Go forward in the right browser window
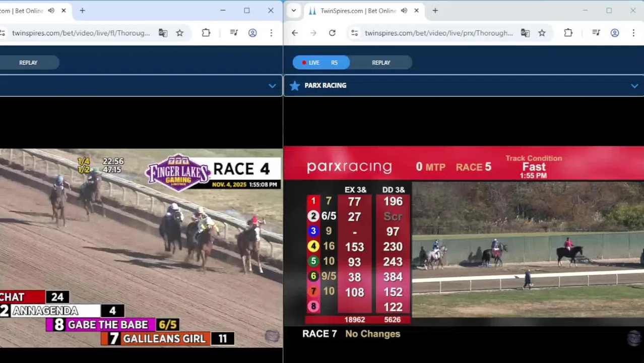Viewport: 644px width, 363px height. (x=313, y=33)
